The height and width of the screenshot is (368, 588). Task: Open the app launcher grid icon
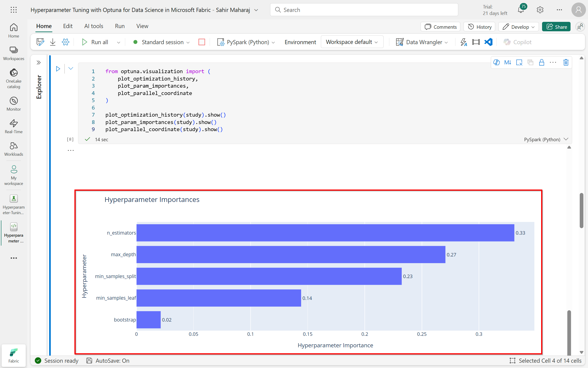[x=14, y=10]
